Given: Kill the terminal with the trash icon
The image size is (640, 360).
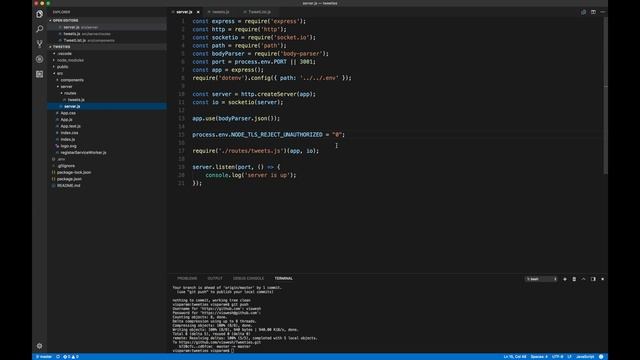Looking at the screenshot, I should click(574, 279).
